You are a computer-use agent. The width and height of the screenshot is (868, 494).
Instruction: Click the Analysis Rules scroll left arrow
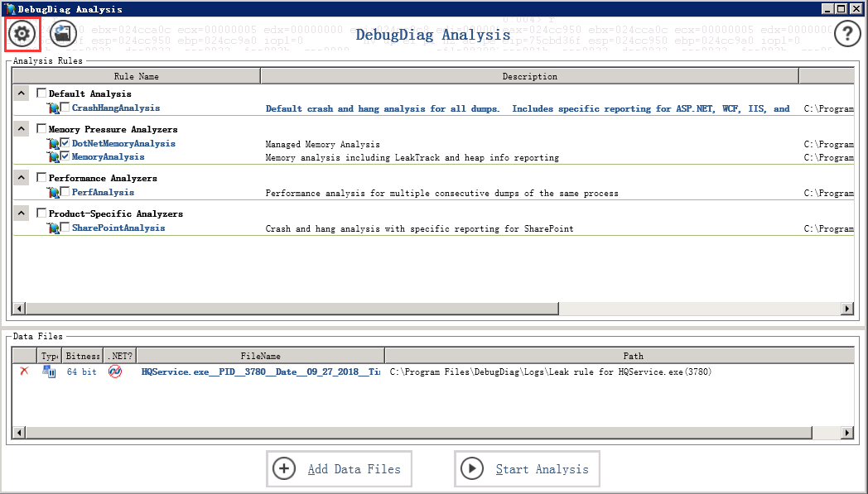click(19, 308)
